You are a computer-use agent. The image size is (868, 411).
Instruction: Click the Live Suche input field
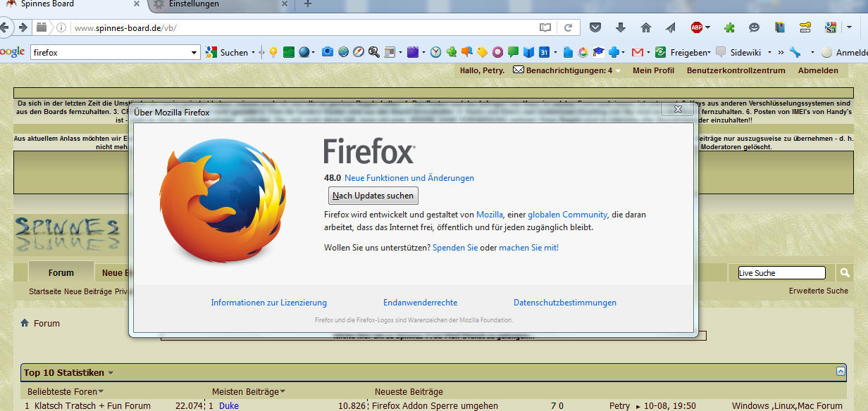(781, 273)
